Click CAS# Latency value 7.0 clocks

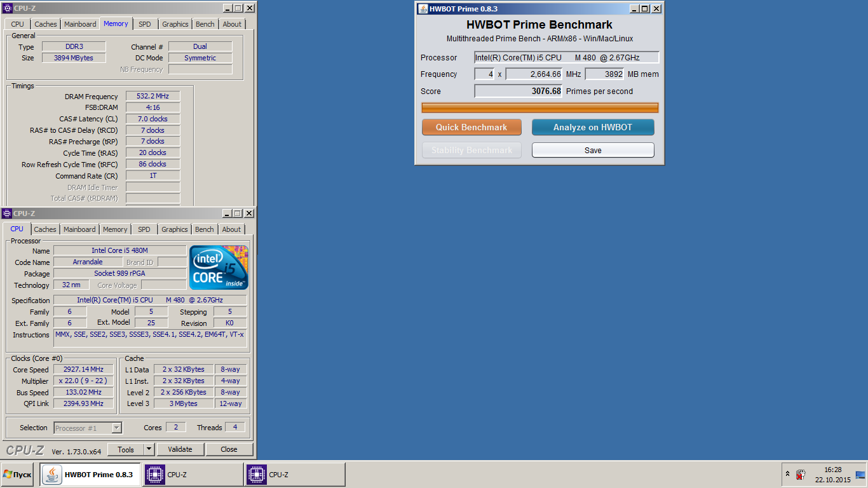click(x=153, y=119)
